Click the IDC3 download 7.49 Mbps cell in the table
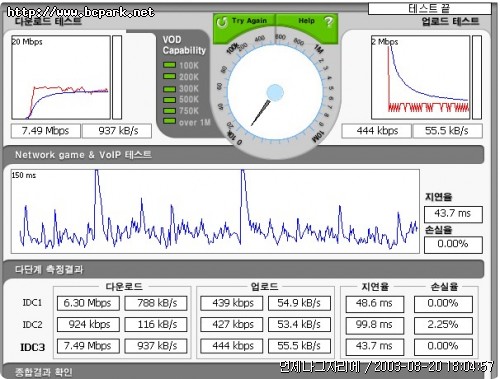 (88, 346)
